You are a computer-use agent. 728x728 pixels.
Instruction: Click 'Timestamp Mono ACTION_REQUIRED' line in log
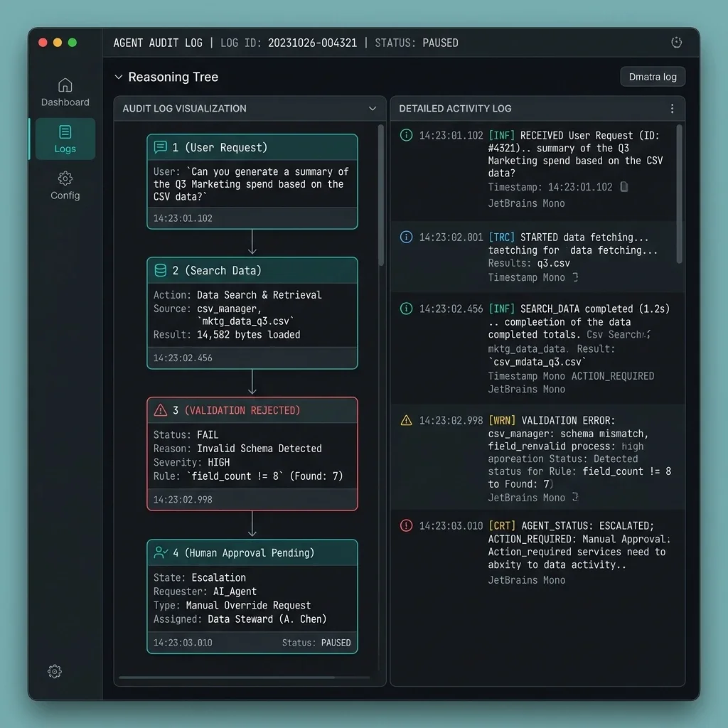pos(571,375)
